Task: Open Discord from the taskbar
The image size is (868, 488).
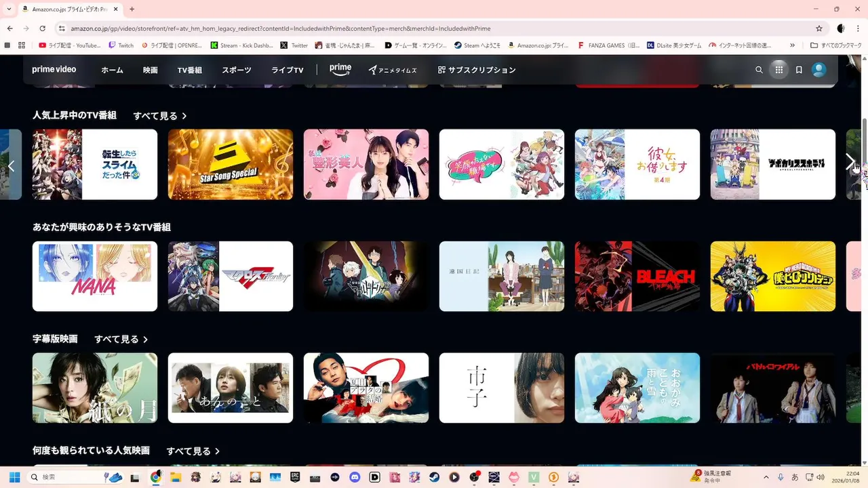Action: [355, 477]
